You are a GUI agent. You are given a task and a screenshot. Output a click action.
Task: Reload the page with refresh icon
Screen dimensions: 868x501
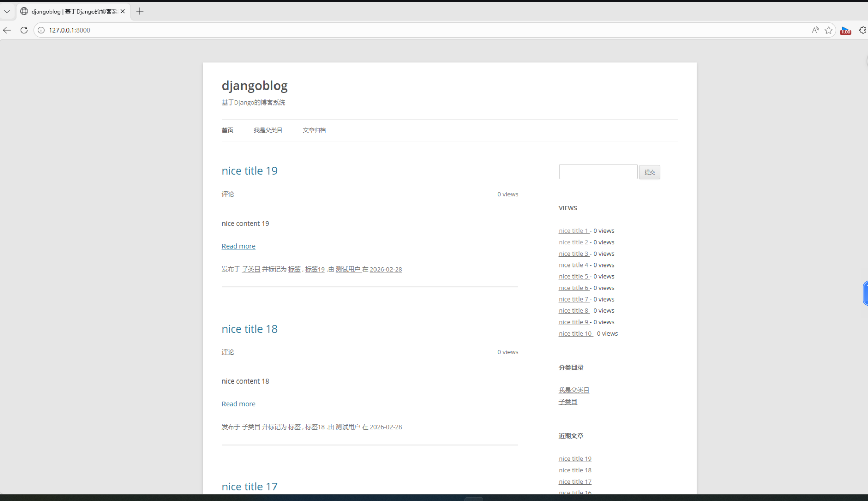[24, 30]
